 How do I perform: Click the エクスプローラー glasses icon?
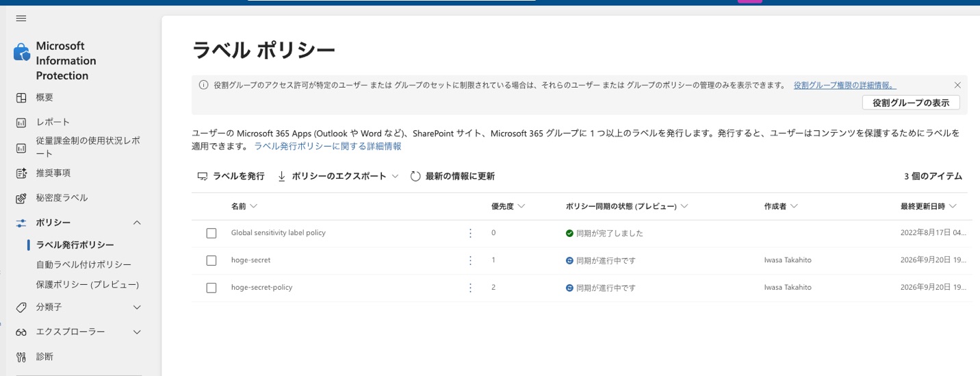tap(21, 332)
